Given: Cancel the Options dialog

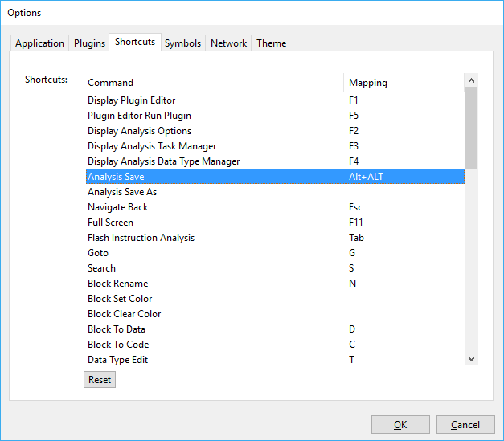Looking at the screenshot, I should coord(465,425).
